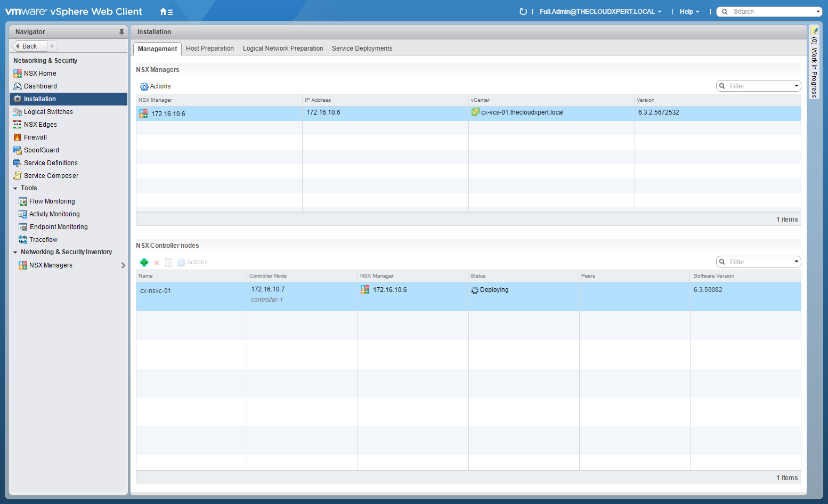Open the Logical Network Preparation tab

point(283,48)
